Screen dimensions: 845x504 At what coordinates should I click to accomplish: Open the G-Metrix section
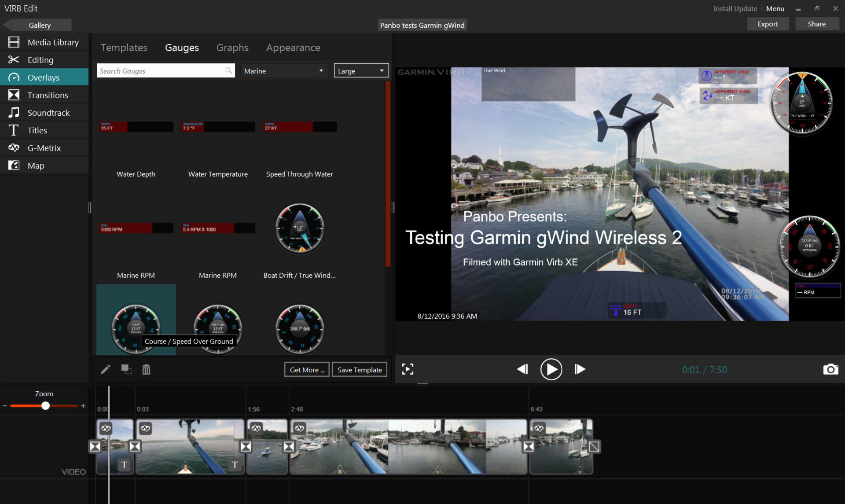click(x=44, y=148)
